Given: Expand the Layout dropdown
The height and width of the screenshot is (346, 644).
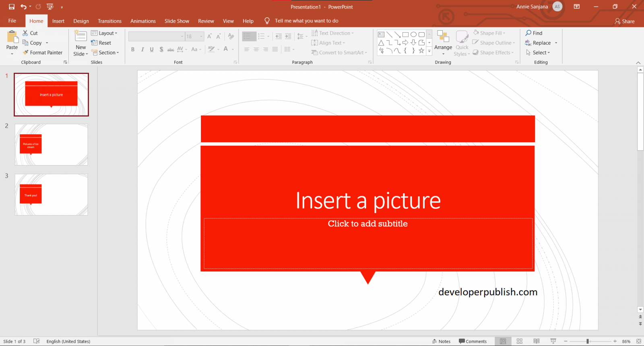Looking at the screenshot, I should tap(104, 33).
